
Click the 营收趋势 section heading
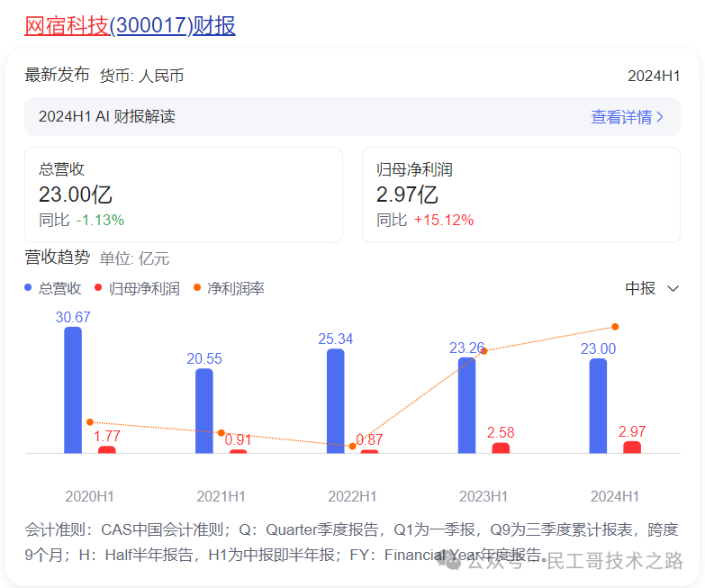point(57,258)
